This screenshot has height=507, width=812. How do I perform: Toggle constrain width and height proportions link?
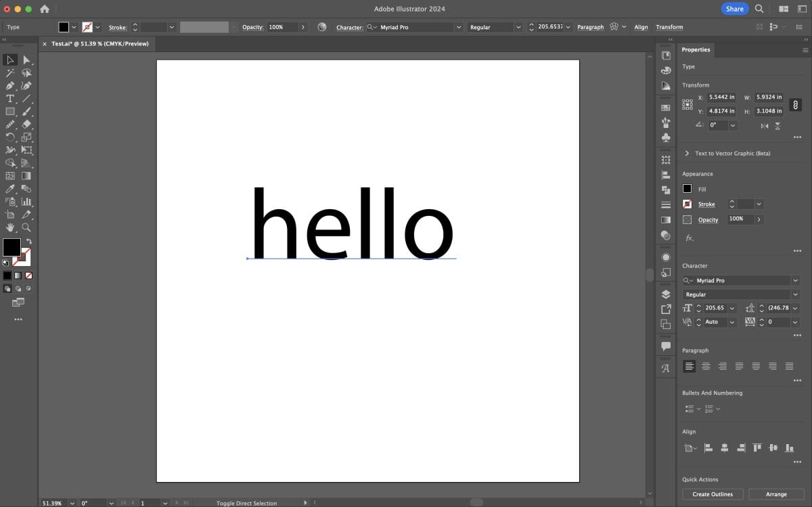(x=796, y=104)
